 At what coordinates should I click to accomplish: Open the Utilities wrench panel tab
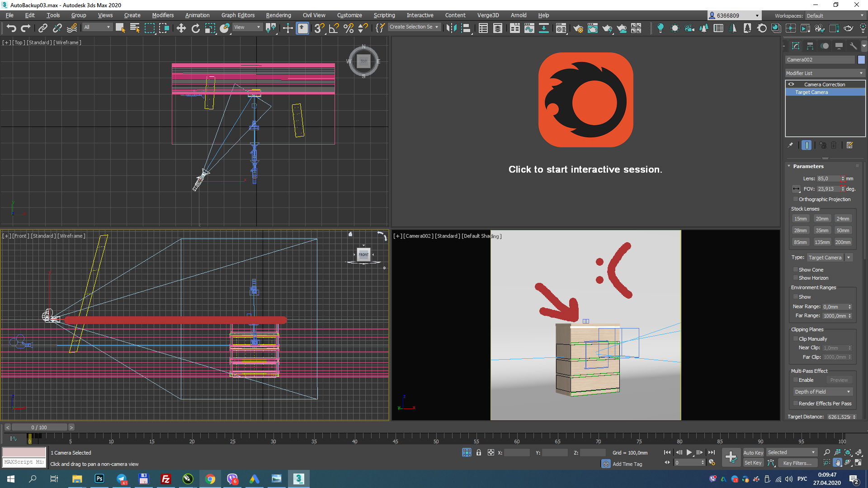pos(854,46)
